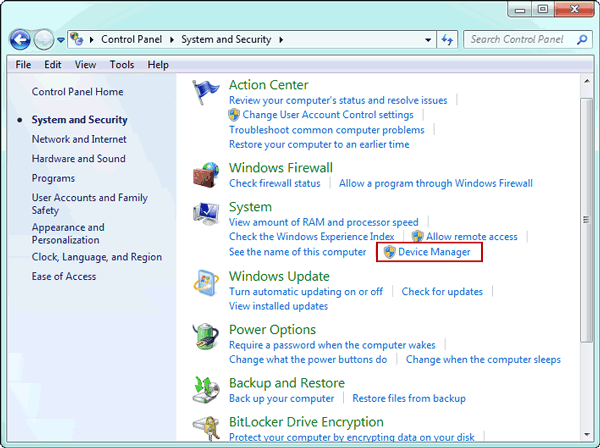Select User Accounts and Family Safety
Viewport: 600px width, 448px height.
(x=90, y=204)
